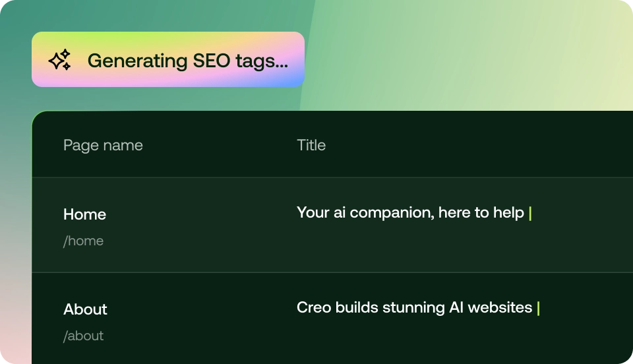Click the "Page name" column header
This screenshot has width=633, height=364.
103,145
